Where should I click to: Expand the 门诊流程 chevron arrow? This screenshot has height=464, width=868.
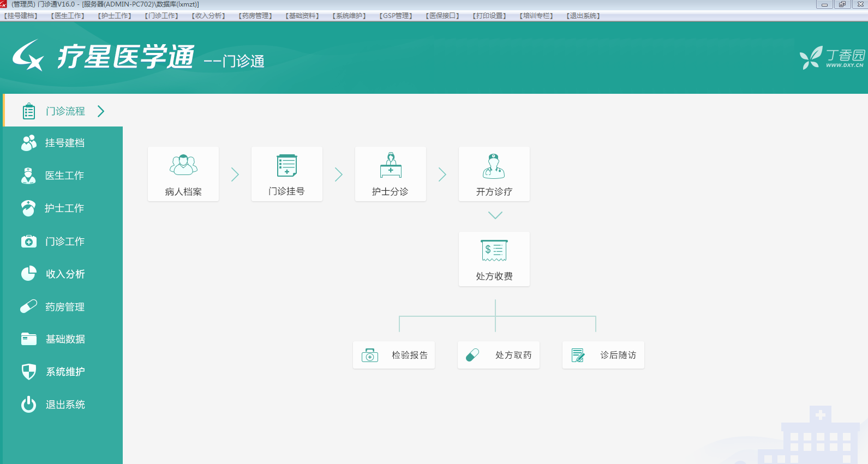(101, 111)
